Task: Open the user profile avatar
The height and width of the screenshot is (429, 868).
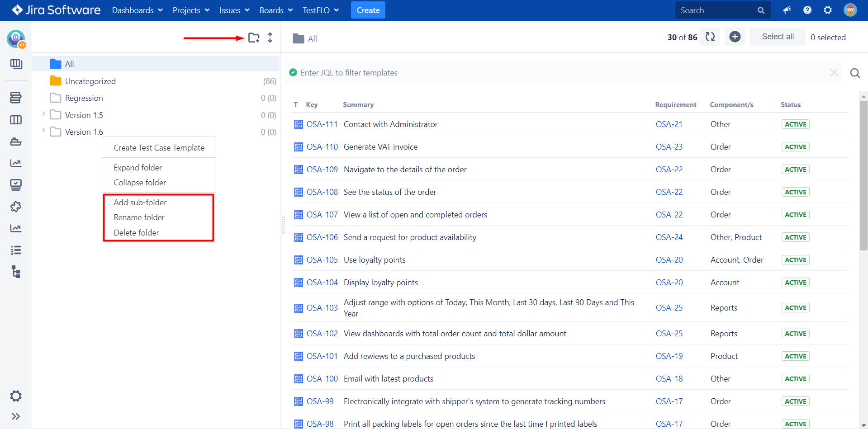Action: point(850,10)
